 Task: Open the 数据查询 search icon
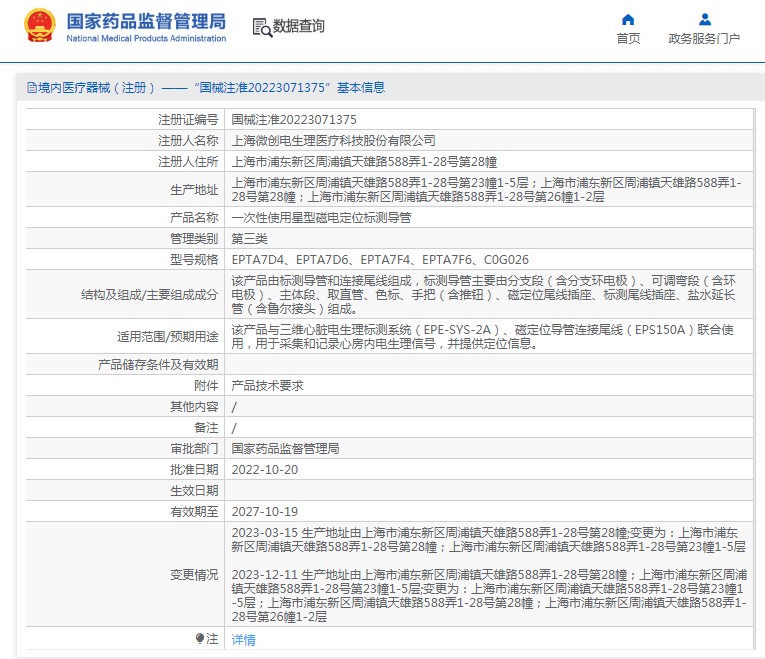click(262, 27)
